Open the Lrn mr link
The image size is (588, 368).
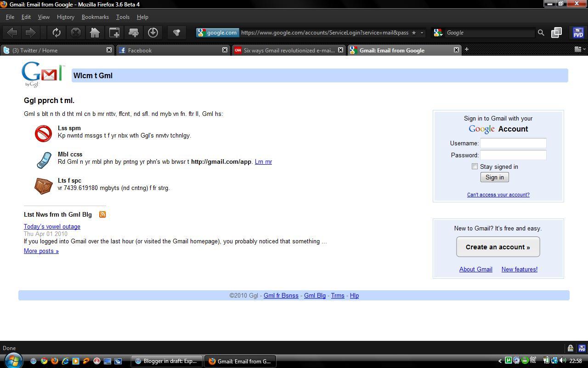pyautogui.click(x=263, y=162)
